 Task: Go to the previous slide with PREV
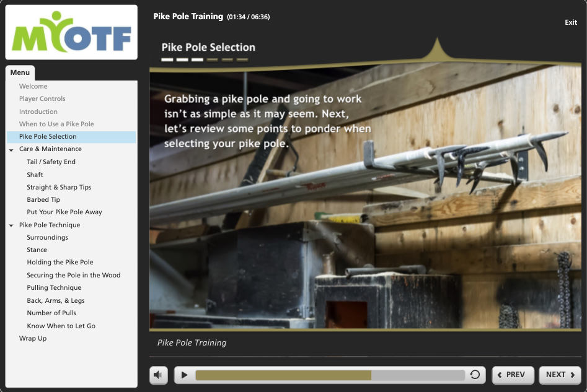513,375
